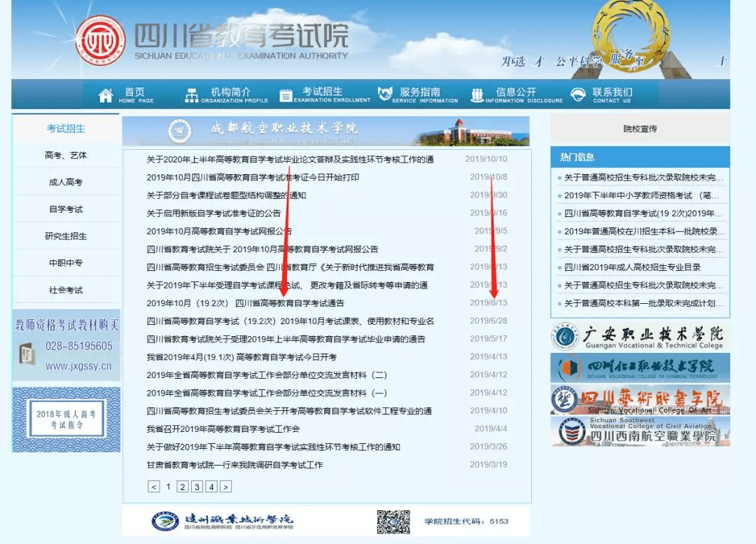This screenshot has height=544, width=756.
Task: Click the next page arrow in pagination
Action: [225, 485]
